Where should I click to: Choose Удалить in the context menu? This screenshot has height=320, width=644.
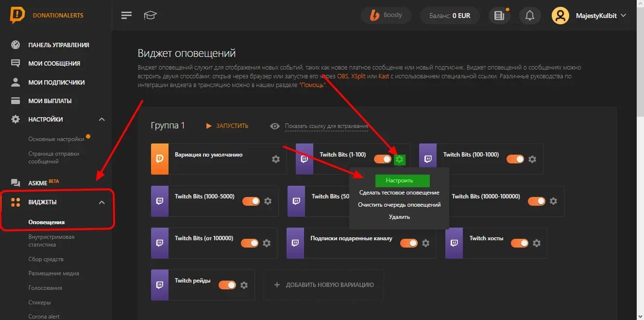[399, 217]
